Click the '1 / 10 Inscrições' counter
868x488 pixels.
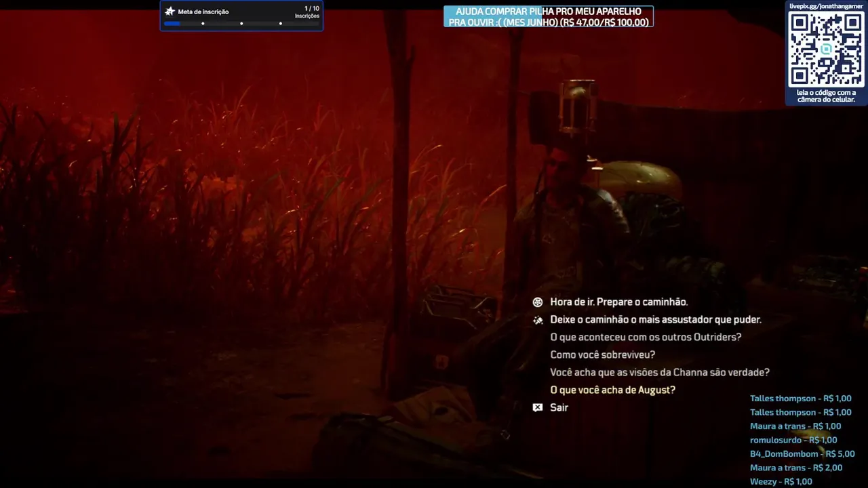pos(307,12)
